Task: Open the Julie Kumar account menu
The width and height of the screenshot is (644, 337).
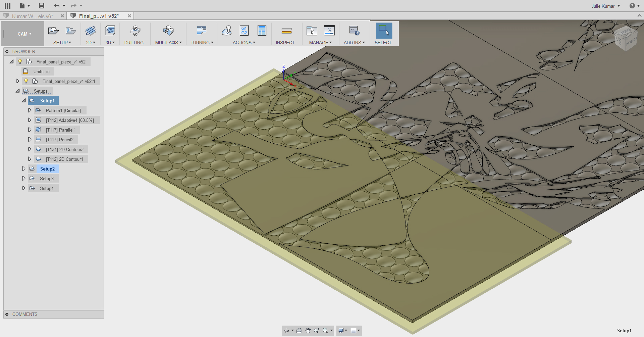Action: point(606,6)
